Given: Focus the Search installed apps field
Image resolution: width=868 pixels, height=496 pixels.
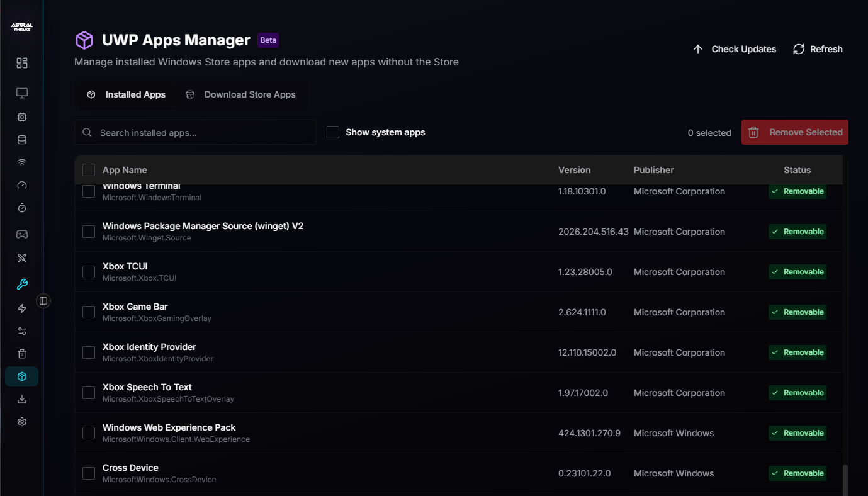Looking at the screenshot, I should [x=195, y=133].
